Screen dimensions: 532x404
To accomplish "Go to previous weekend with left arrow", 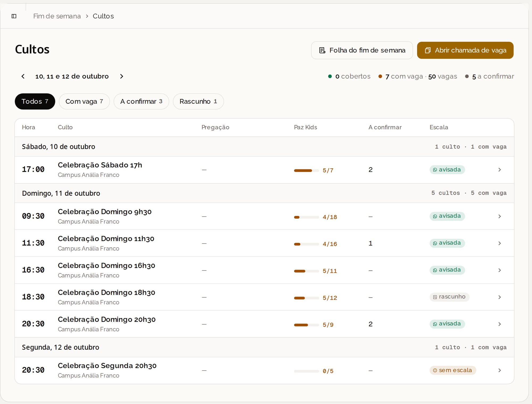I will click(23, 77).
